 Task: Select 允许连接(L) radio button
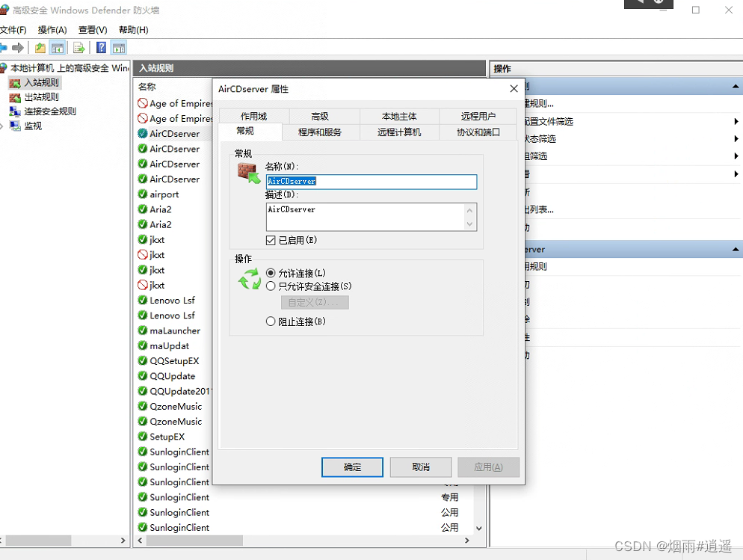[271, 273]
